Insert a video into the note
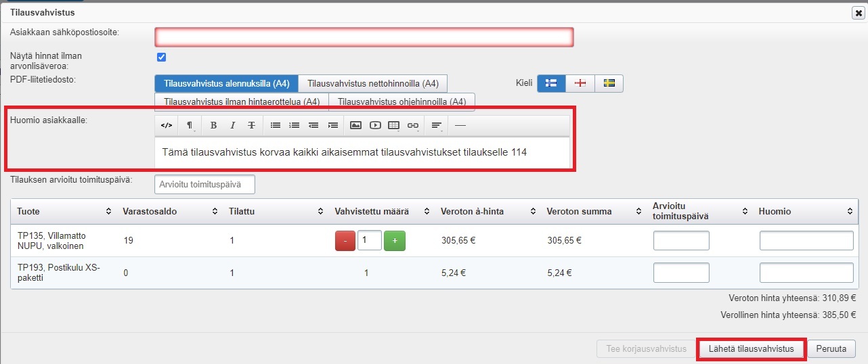The width and height of the screenshot is (868, 364). pyautogui.click(x=374, y=125)
